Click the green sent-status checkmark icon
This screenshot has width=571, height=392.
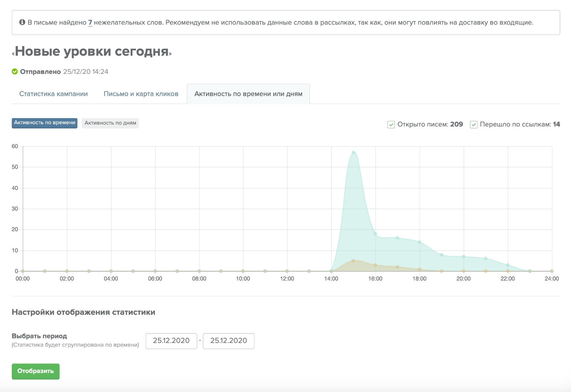click(x=15, y=71)
